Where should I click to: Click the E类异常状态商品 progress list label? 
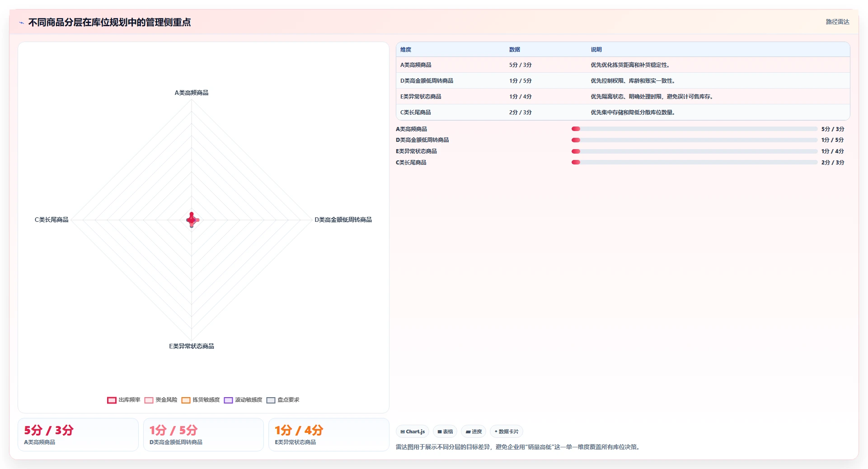click(417, 151)
